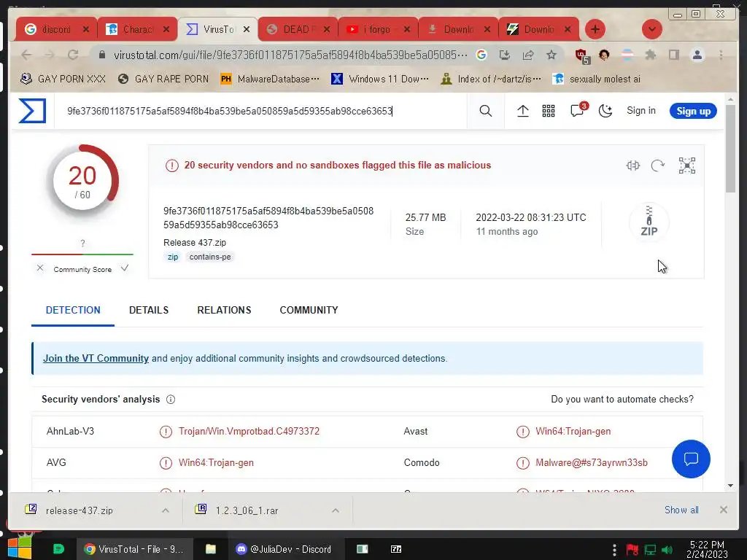The width and height of the screenshot is (747, 560).
Task: Switch to the DEAD browser tab
Action: 298,29
